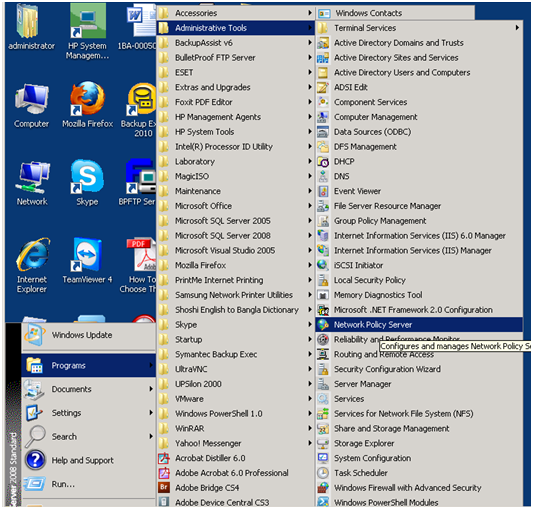Click the TeamViewer 4 desktop icon

[x=87, y=255]
